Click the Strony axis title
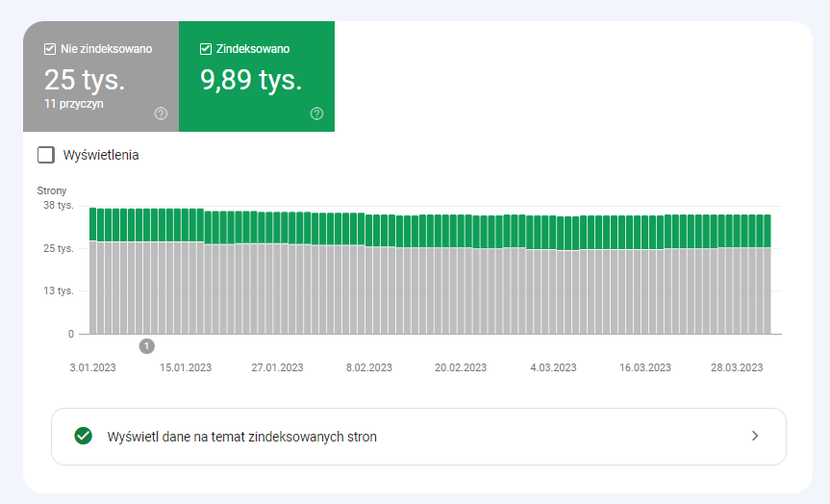This screenshot has width=830, height=504. pyautogui.click(x=51, y=190)
